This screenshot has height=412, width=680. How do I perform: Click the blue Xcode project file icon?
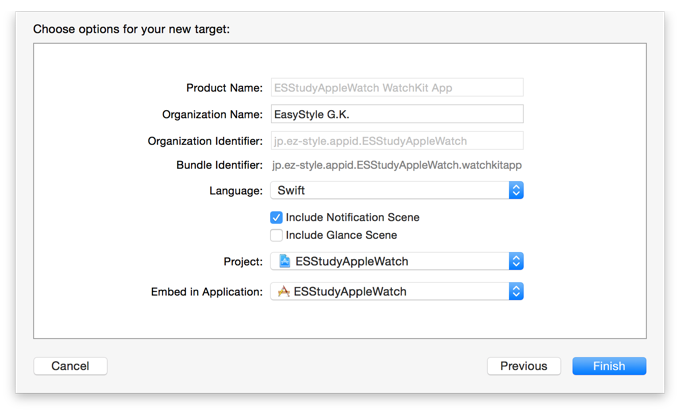284,261
